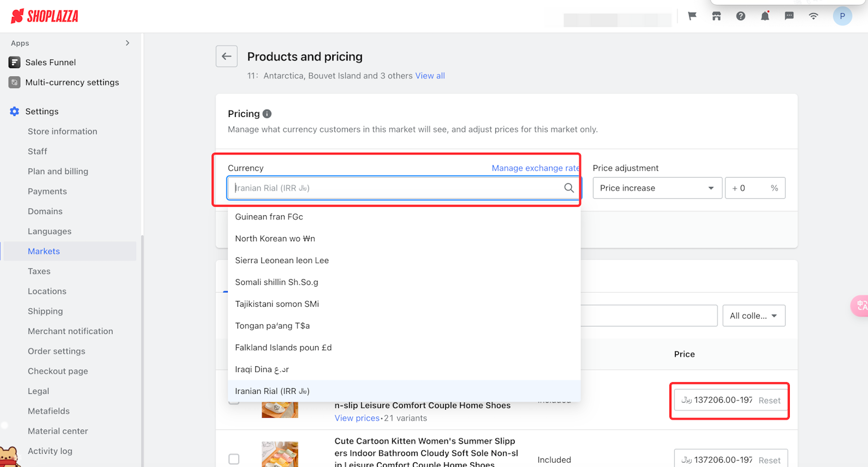
Task: Tick the checkbox for Cute Cartoon Kitten slippers
Action: click(234, 459)
